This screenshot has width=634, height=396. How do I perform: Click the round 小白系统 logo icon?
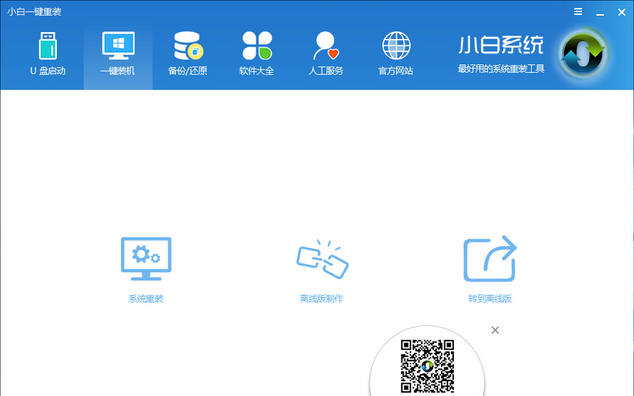583,53
